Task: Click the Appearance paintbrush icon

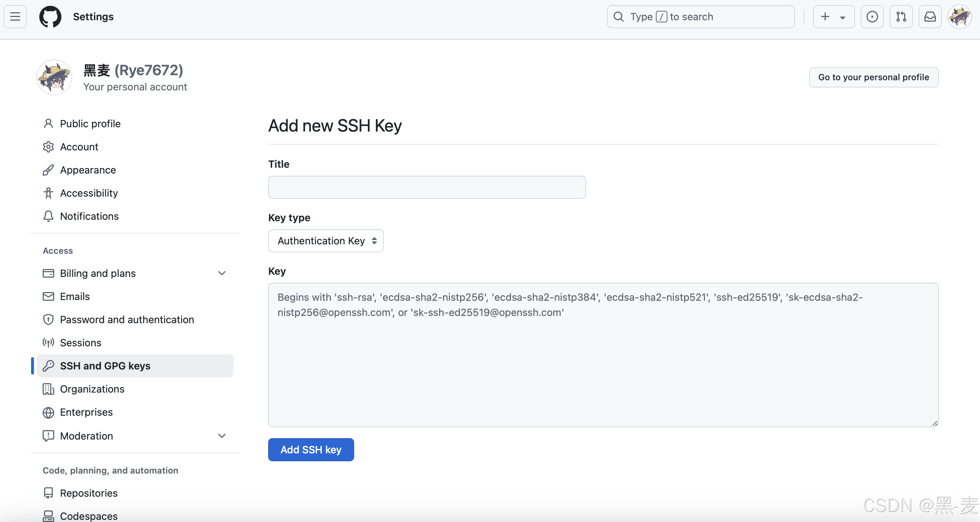Action: coord(48,170)
